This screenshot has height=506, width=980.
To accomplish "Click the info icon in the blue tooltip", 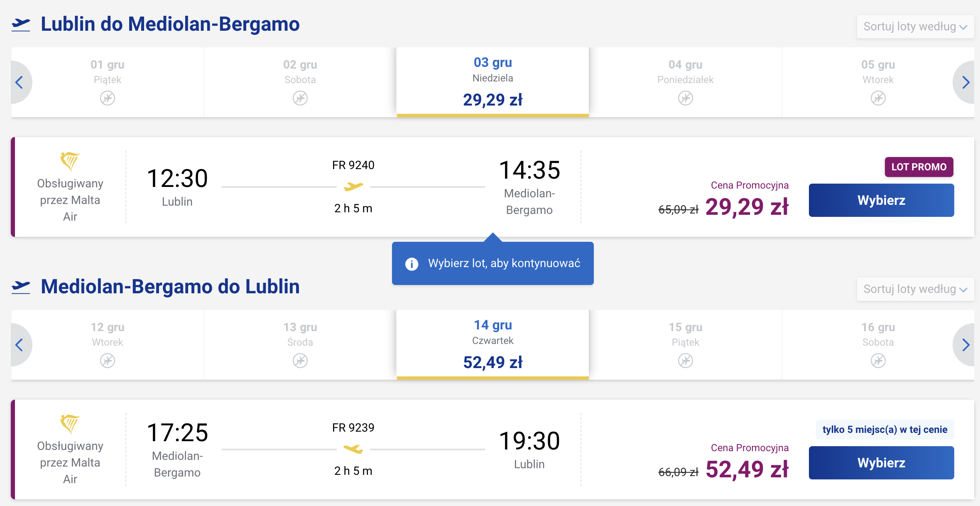I will (x=412, y=264).
